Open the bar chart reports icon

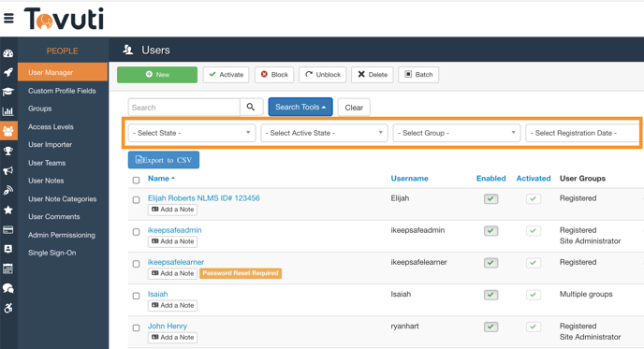pyautogui.click(x=8, y=111)
